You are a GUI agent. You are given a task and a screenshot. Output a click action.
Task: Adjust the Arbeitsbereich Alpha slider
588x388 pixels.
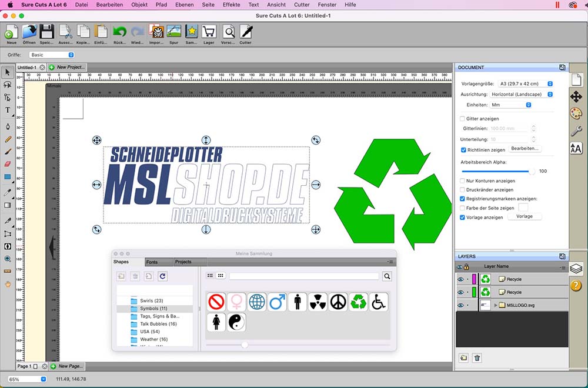click(x=532, y=171)
